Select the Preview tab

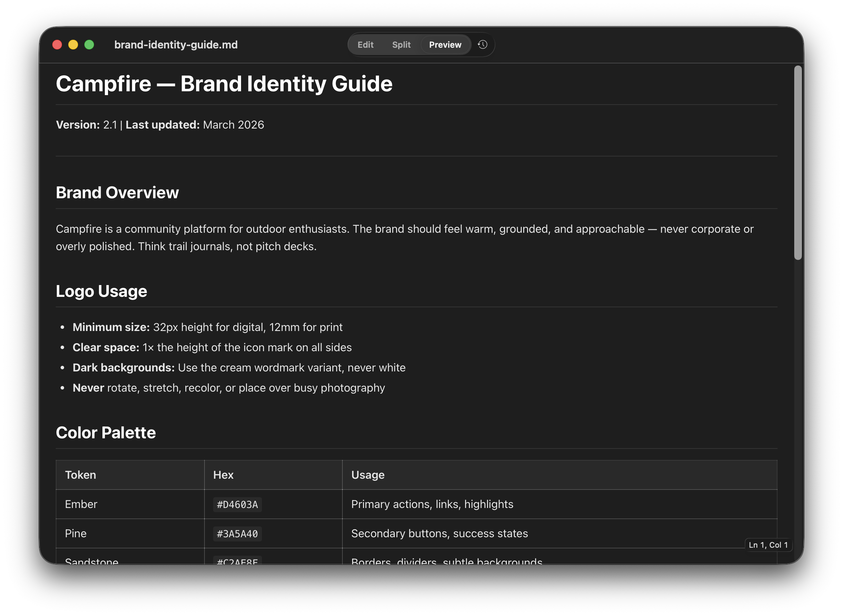(x=445, y=44)
